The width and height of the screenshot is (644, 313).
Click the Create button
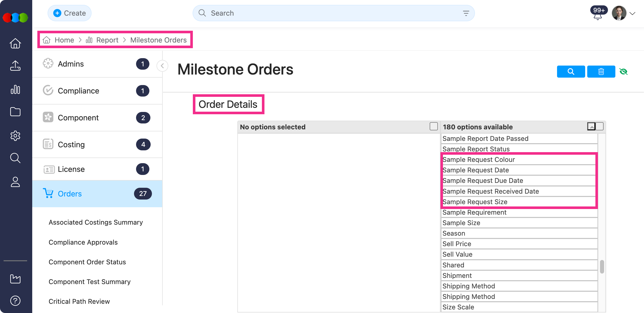(70, 13)
